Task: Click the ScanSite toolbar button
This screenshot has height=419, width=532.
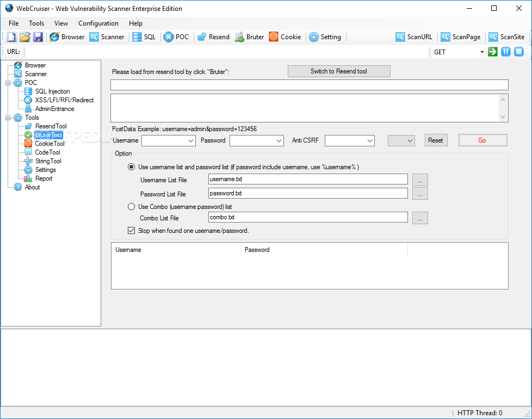Action: (x=506, y=37)
